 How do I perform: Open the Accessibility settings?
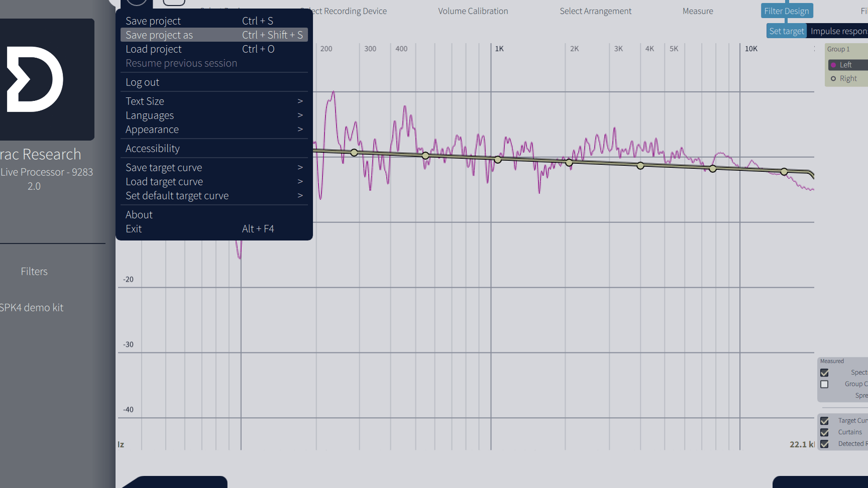152,148
